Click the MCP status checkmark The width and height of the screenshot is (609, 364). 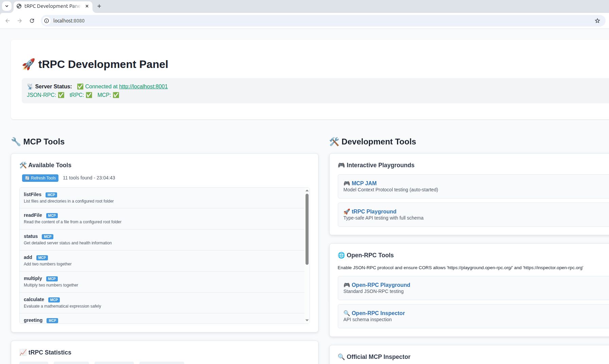(116, 95)
